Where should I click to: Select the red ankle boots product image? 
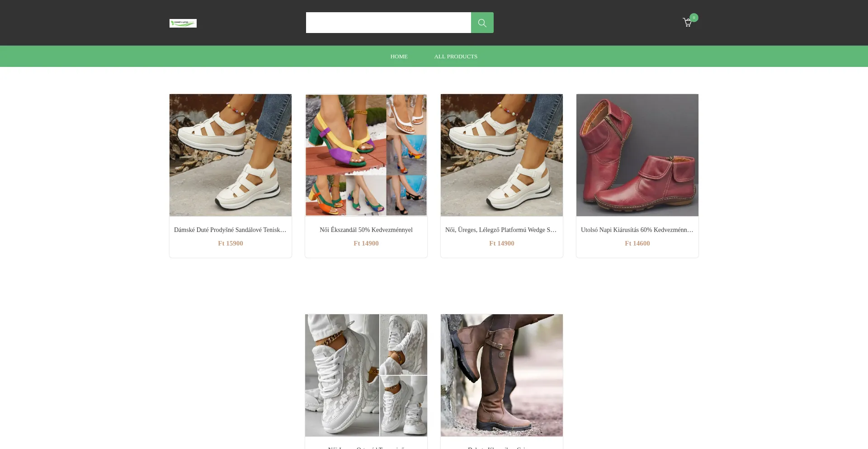637,155
